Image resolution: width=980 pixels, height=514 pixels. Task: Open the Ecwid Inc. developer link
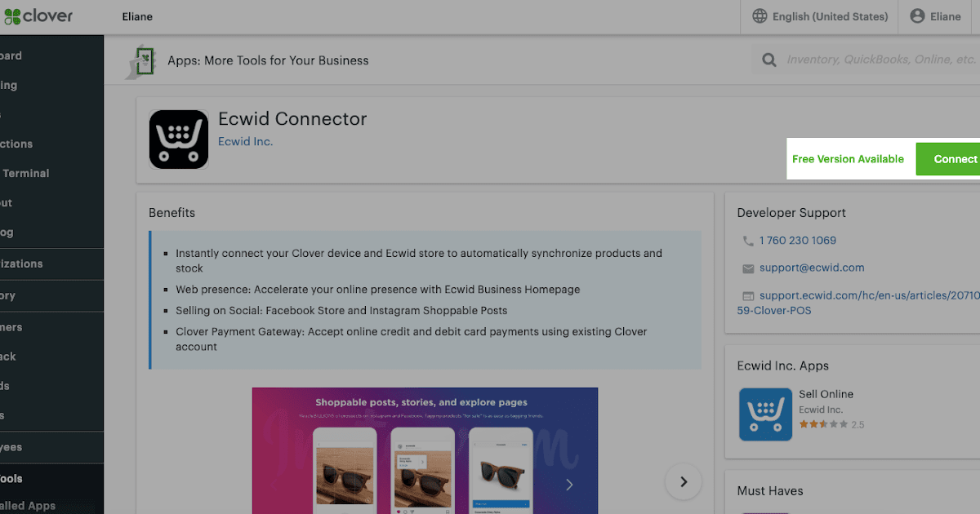245,141
